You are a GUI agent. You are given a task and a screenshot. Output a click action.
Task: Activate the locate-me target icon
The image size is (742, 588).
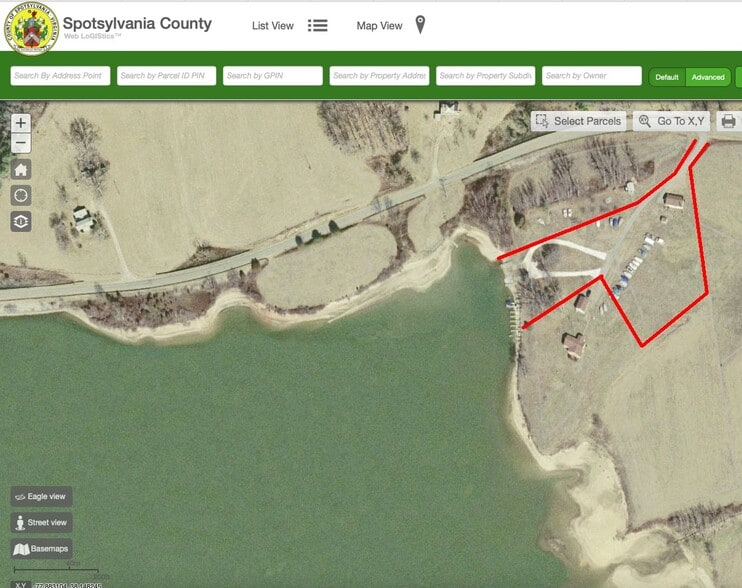(x=21, y=195)
